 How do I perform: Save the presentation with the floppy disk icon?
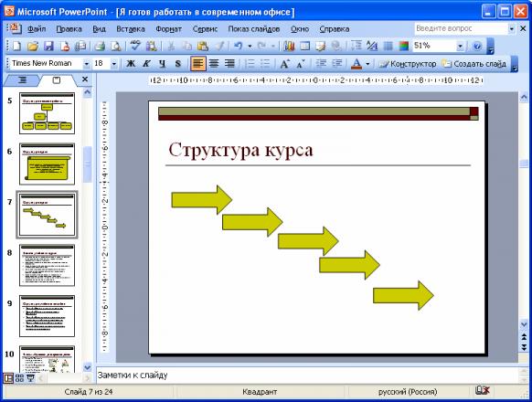pos(48,46)
